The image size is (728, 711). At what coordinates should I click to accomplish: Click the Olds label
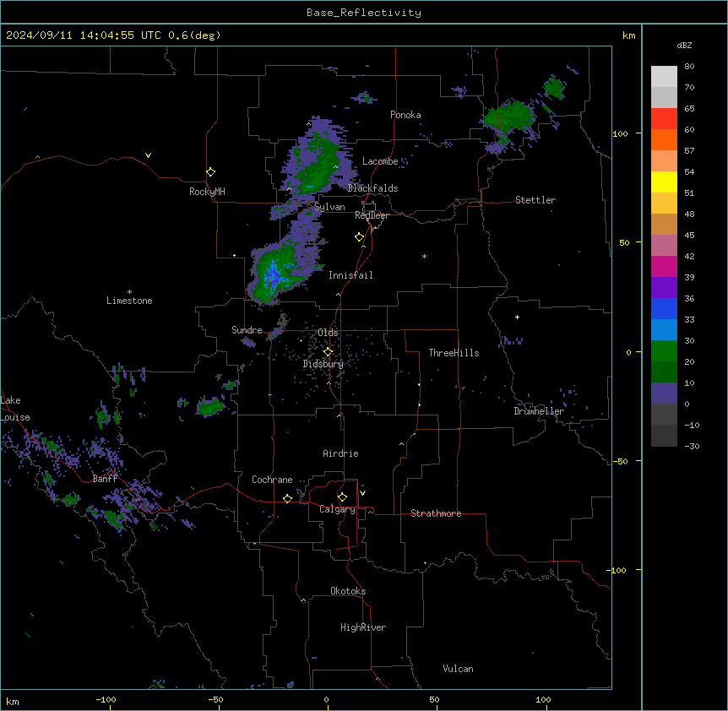pos(328,333)
